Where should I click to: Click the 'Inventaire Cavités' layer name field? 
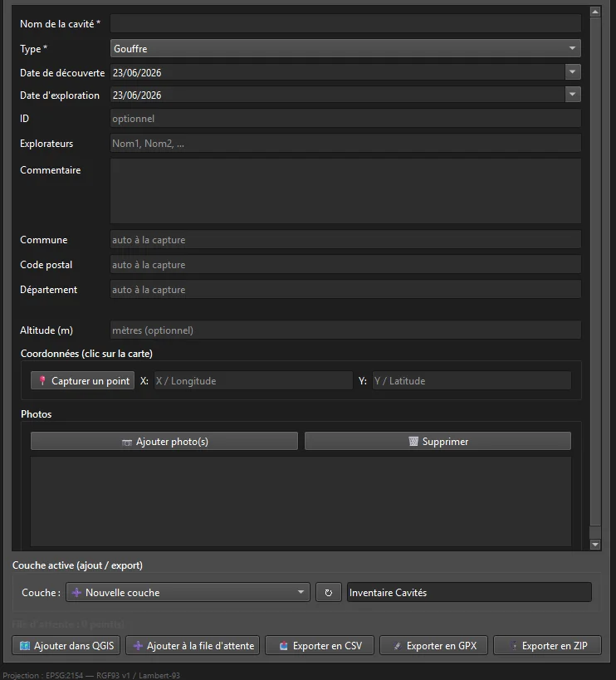(x=469, y=592)
